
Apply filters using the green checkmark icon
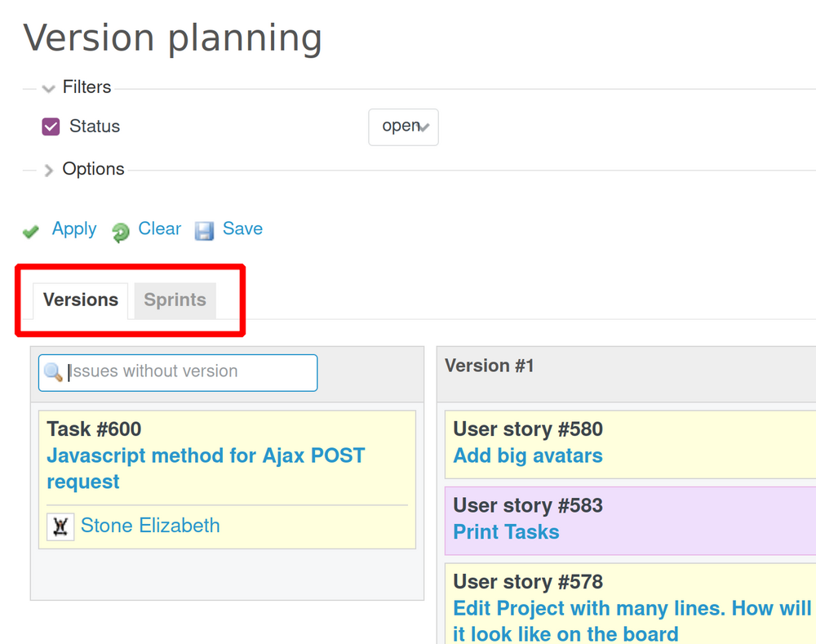click(x=30, y=231)
